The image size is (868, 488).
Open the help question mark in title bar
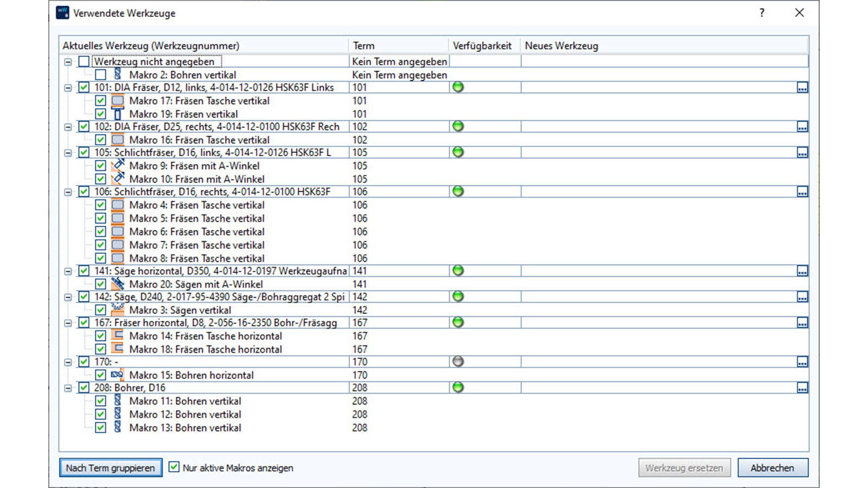[762, 13]
